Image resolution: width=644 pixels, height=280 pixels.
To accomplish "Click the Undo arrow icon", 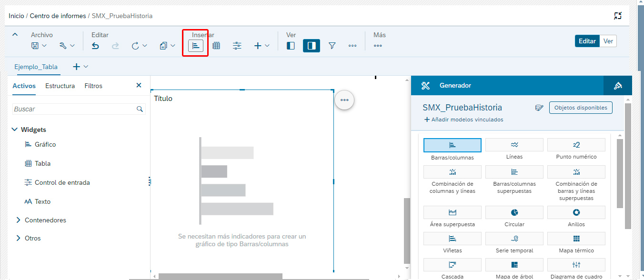I will click(x=95, y=46).
